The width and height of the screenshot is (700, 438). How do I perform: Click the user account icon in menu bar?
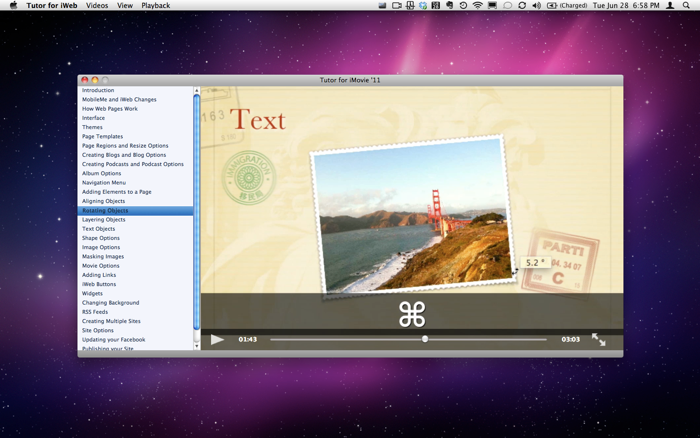pyautogui.click(x=670, y=6)
